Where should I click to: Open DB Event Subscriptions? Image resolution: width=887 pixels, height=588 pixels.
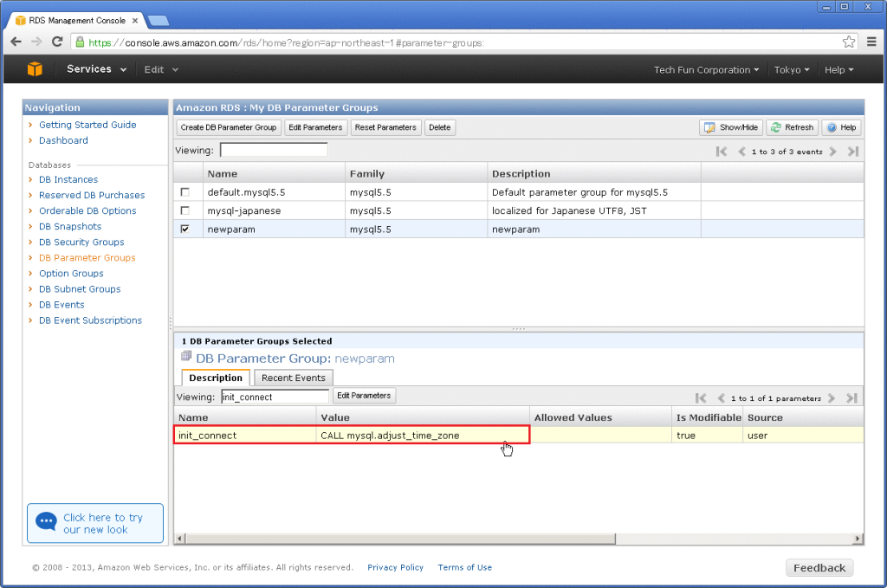click(x=90, y=320)
